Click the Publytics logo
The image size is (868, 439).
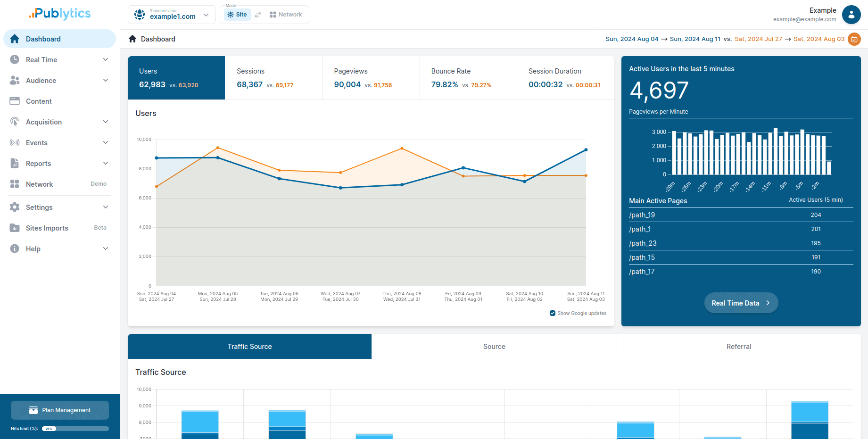point(59,14)
